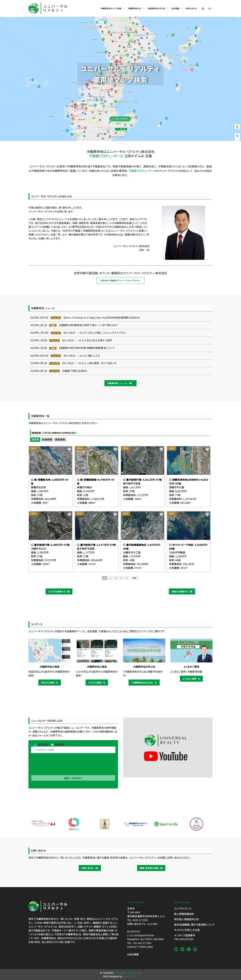Viewport: 241px width, 980px height.
Task: Favorite the 那覇空港用地 property heart icon
Action: tap(207, 449)
